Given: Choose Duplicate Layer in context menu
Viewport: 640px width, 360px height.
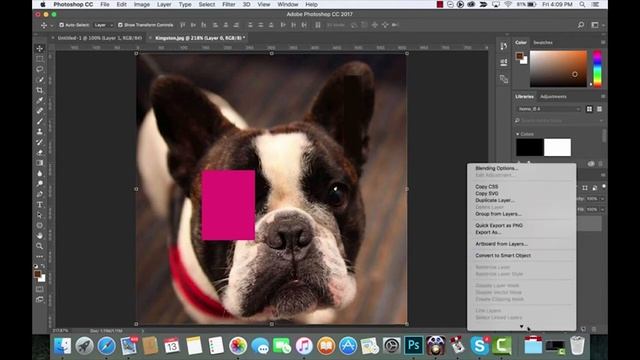Looking at the screenshot, I should (495, 200).
